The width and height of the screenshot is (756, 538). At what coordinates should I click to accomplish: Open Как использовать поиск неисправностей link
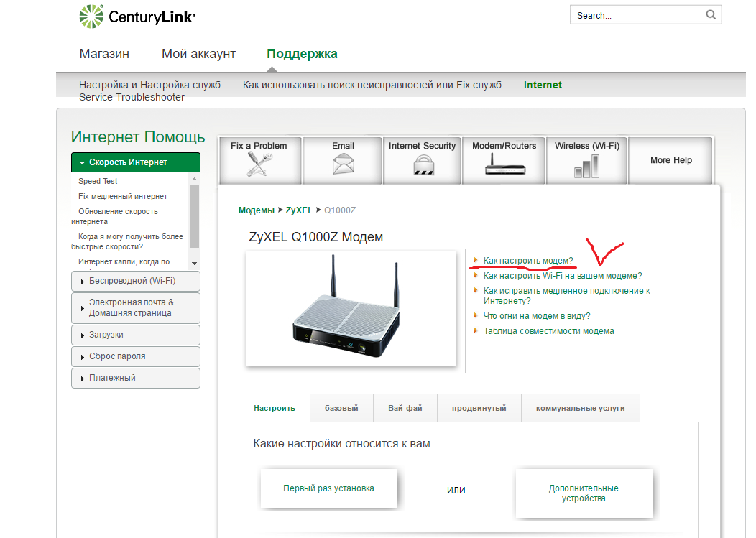(372, 85)
